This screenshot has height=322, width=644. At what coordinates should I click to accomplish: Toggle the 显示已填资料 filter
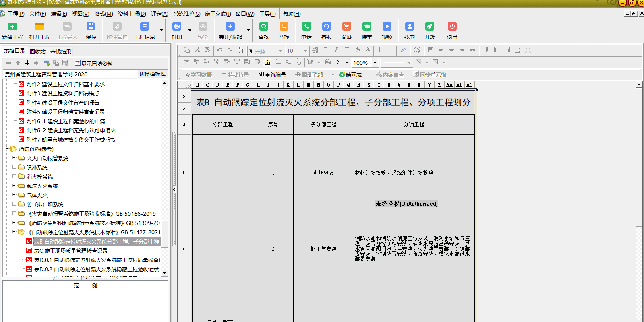pos(93,63)
